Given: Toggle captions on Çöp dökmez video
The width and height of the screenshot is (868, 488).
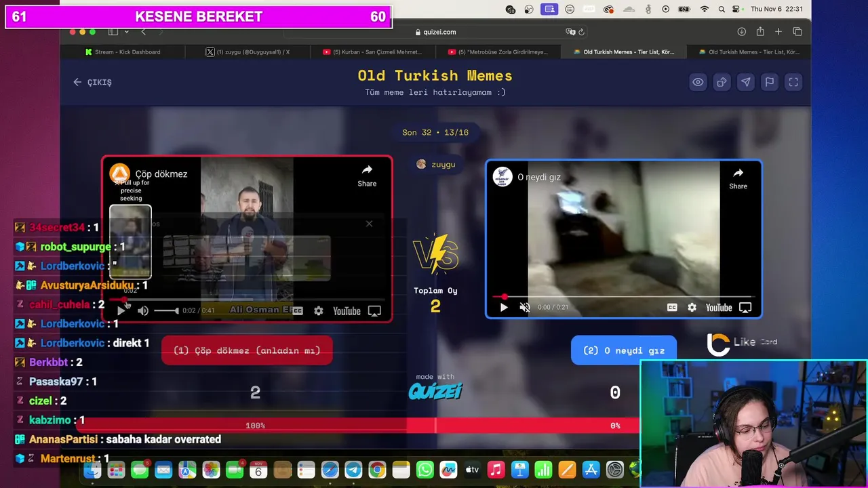Looking at the screenshot, I should pyautogui.click(x=297, y=311).
